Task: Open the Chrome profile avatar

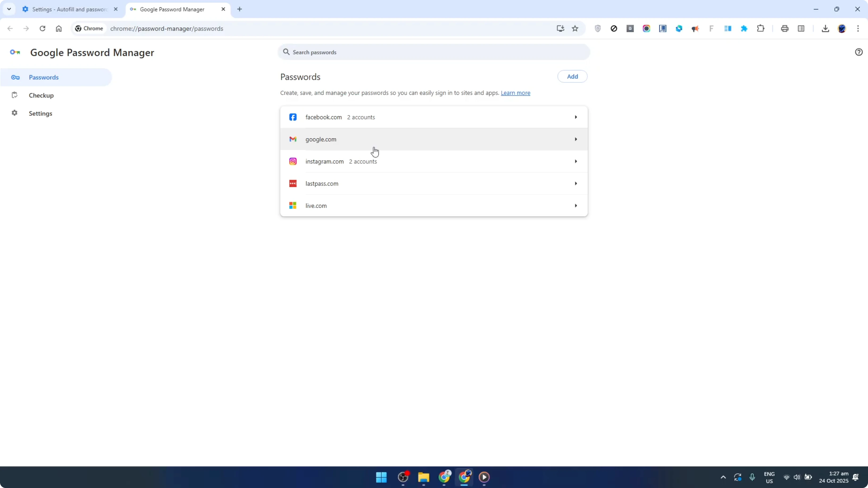Action: (842, 29)
